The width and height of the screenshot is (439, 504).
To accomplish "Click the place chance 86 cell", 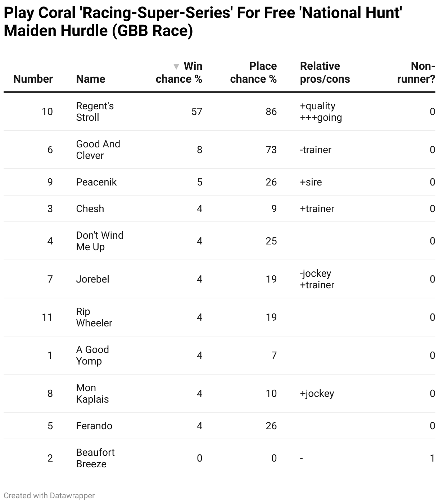I will coord(271,111).
